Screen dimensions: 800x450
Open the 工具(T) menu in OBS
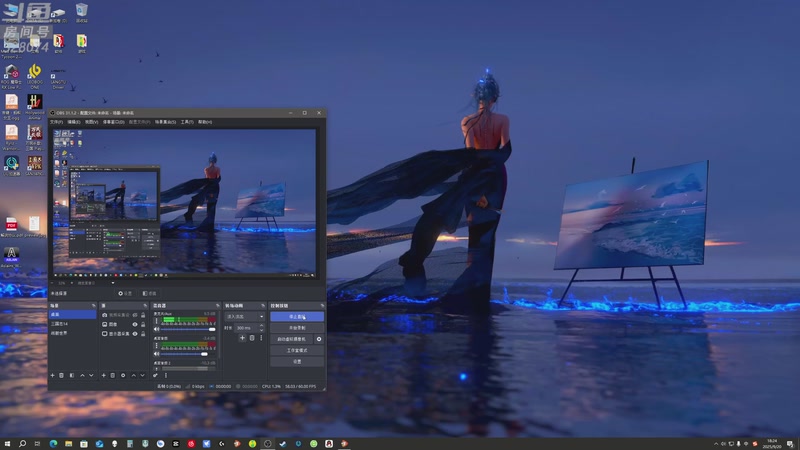[x=187, y=122]
